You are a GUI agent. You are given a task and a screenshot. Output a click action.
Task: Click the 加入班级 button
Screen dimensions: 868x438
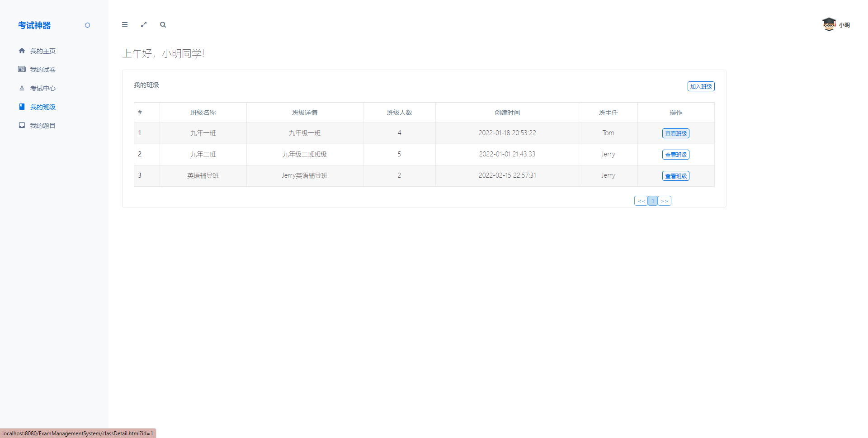701,86
